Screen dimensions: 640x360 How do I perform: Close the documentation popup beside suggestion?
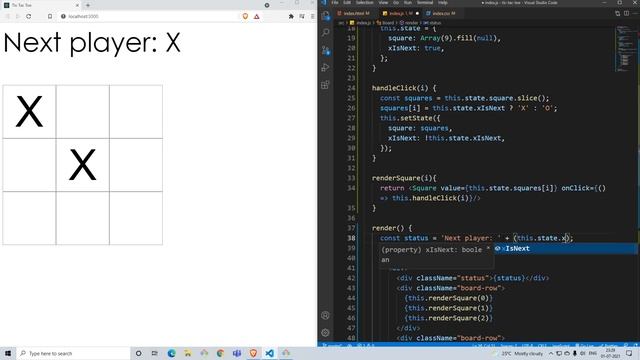pos(489,249)
